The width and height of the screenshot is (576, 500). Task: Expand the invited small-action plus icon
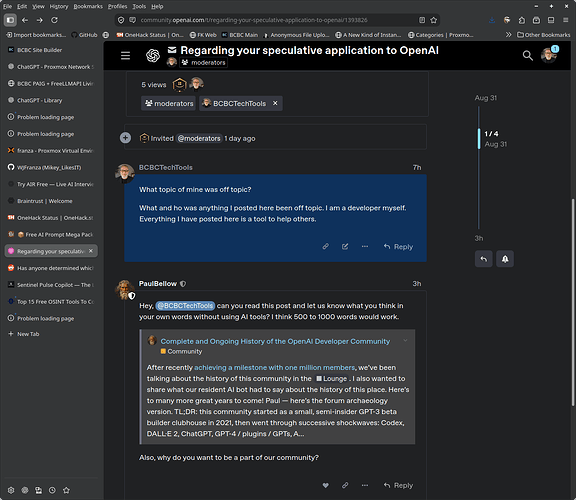coord(125,138)
